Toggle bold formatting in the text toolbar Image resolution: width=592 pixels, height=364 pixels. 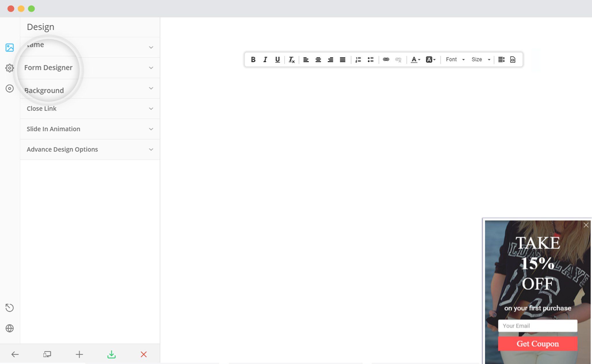tap(253, 60)
